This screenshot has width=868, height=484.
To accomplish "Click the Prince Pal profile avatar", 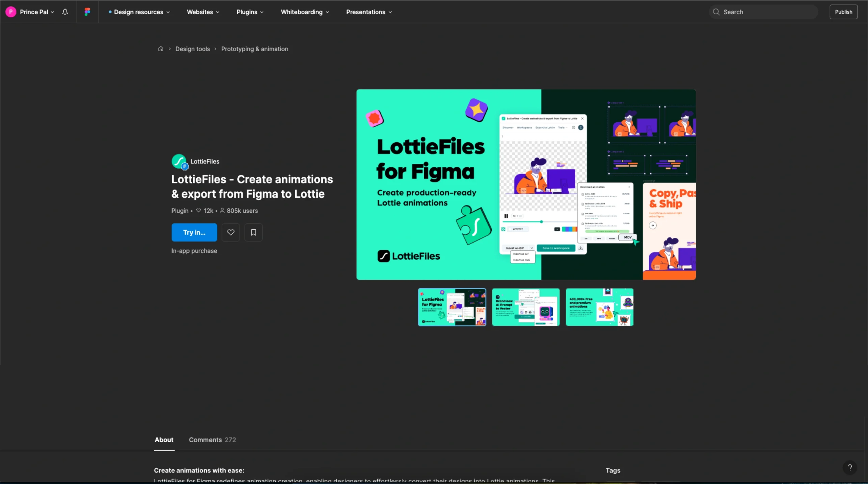I will (11, 12).
